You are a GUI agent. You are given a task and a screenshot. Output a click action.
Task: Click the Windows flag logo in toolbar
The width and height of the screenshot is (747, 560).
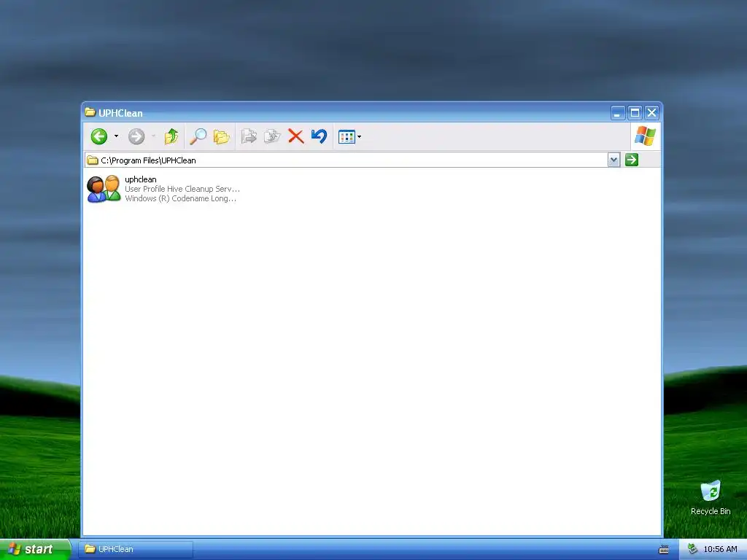point(645,136)
